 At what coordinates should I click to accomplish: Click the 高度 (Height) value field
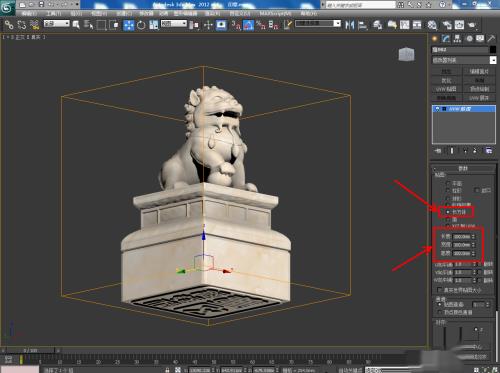click(462, 254)
